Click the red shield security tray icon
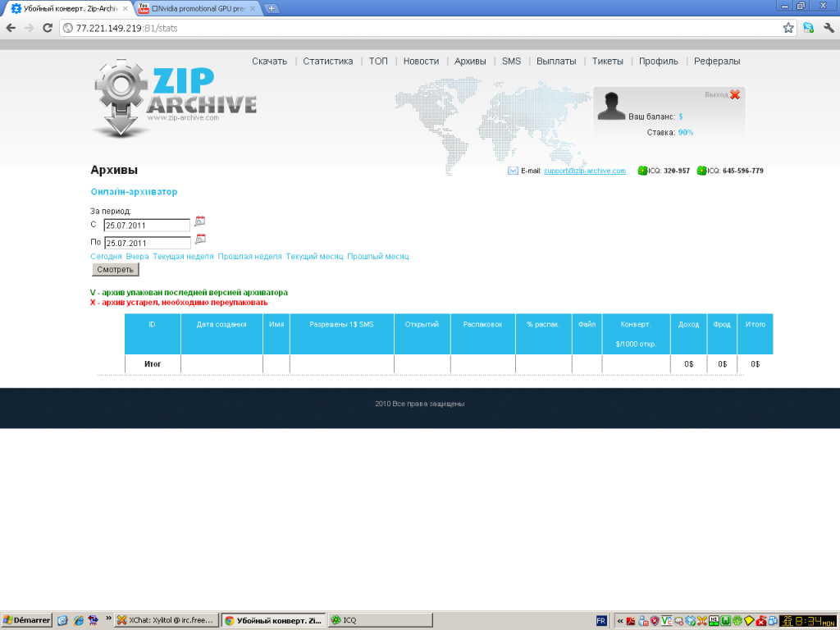 point(654,620)
